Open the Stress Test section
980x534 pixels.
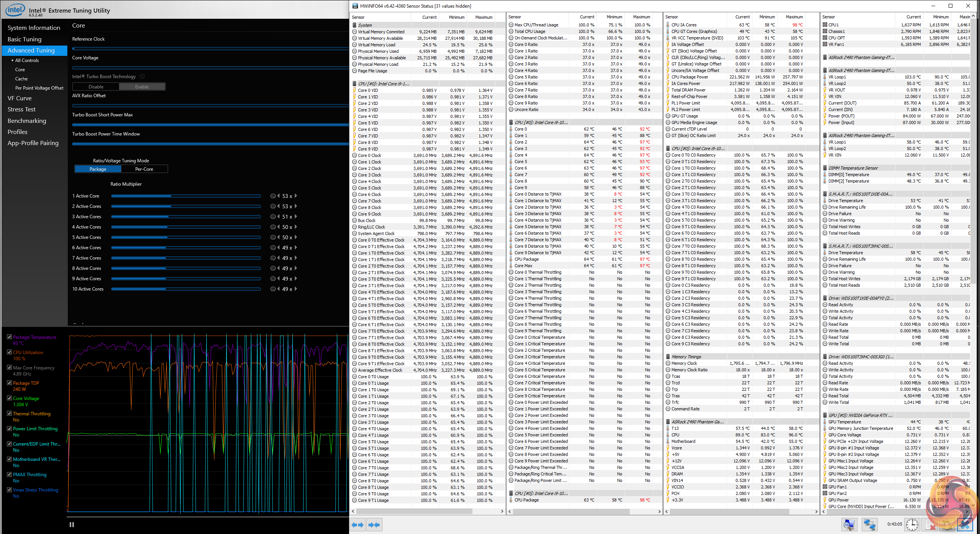[21, 109]
